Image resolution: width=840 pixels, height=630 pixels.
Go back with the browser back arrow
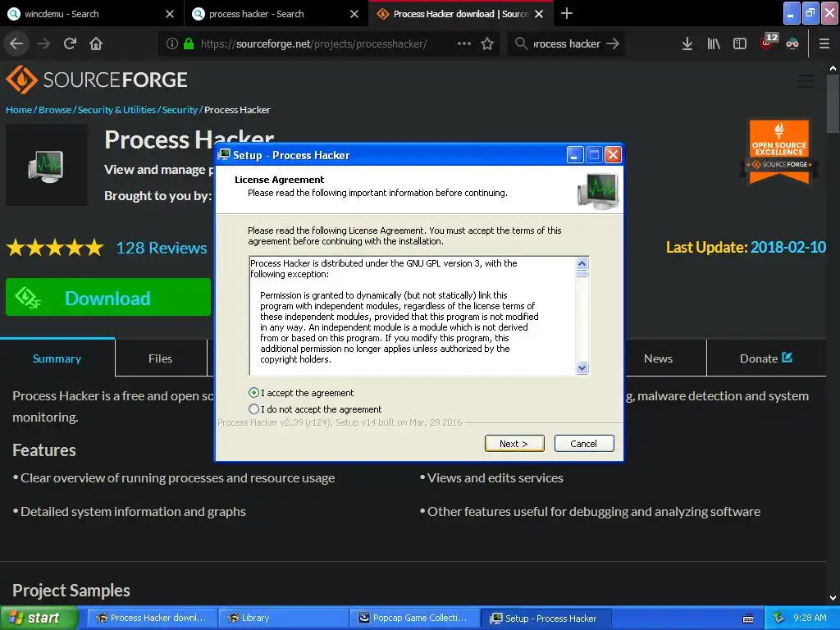tap(16, 43)
